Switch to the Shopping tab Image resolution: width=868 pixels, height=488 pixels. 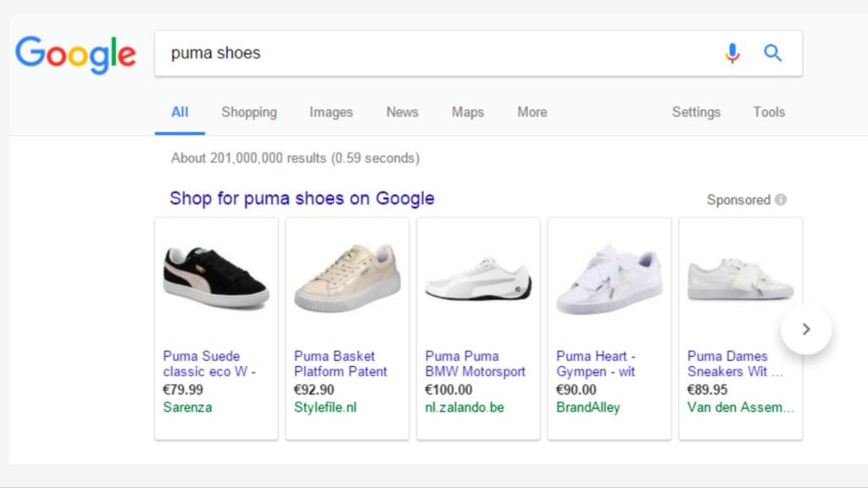coord(248,112)
